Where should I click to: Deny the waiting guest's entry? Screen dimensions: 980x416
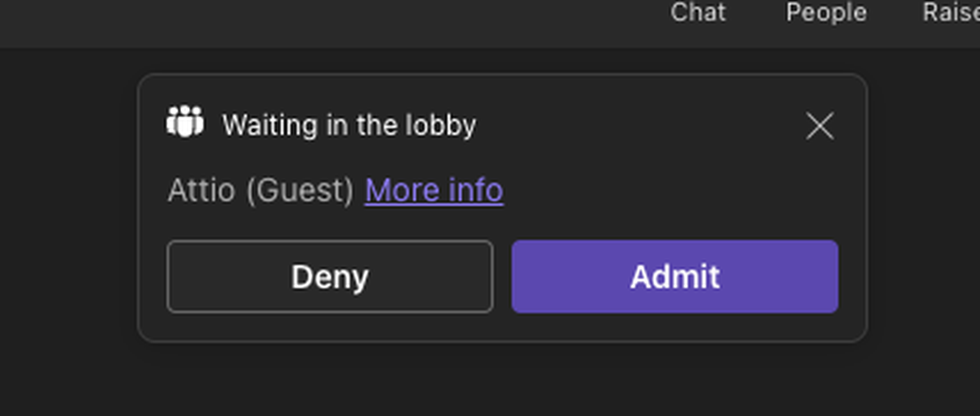click(x=330, y=277)
